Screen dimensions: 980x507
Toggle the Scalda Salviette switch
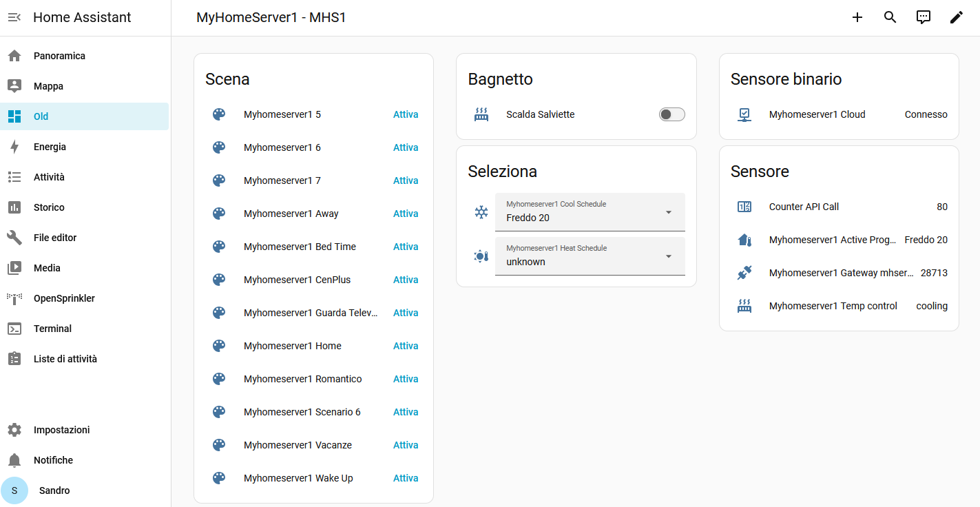pyautogui.click(x=671, y=114)
